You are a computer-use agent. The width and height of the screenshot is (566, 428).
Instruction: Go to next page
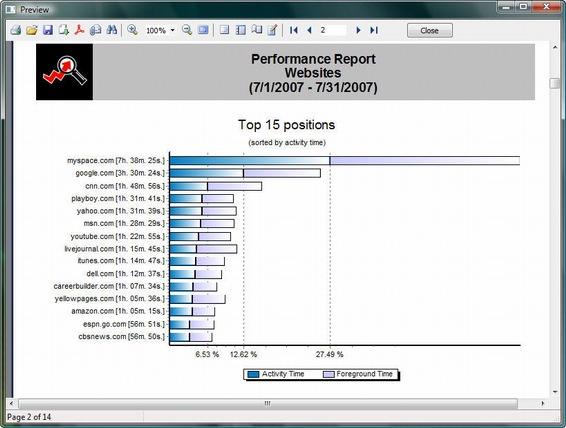tap(358, 30)
